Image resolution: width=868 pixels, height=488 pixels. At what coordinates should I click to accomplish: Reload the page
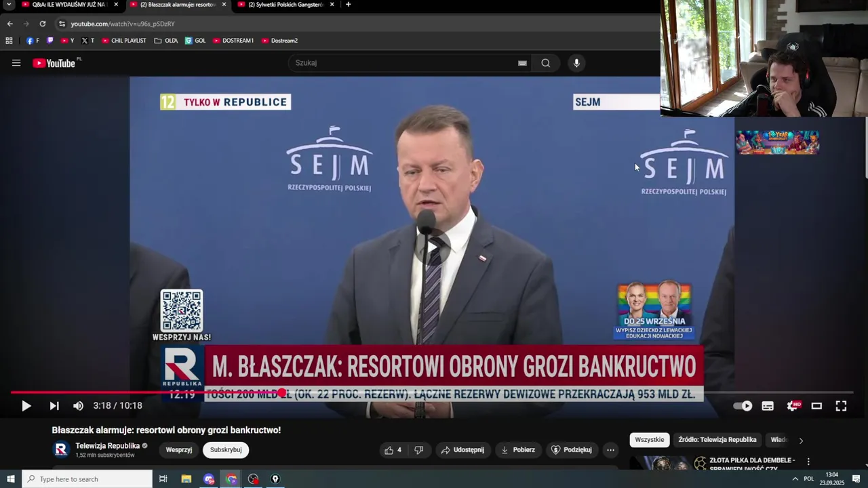tap(42, 24)
